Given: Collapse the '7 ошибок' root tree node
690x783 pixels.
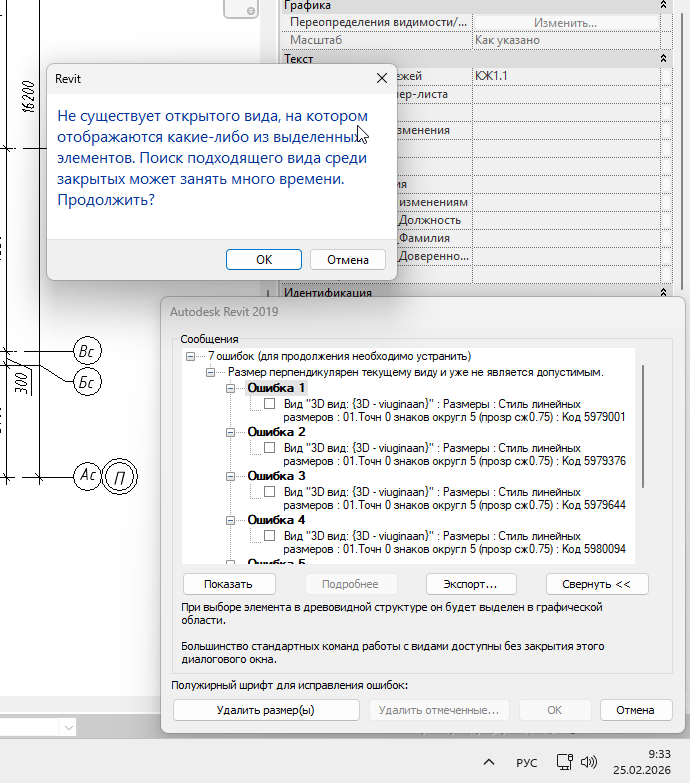Looking at the screenshot, I should pos(190,357).
